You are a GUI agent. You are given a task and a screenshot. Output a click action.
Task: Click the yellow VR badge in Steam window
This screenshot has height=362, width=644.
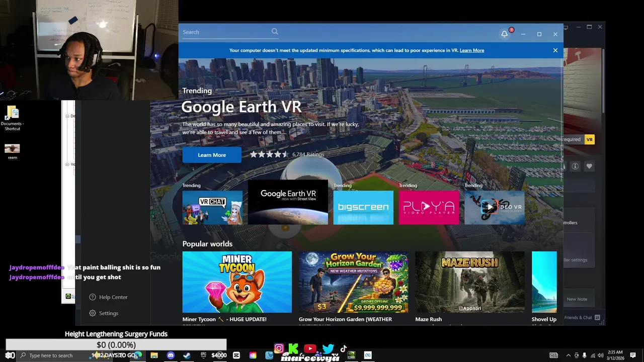click(589, 139)
